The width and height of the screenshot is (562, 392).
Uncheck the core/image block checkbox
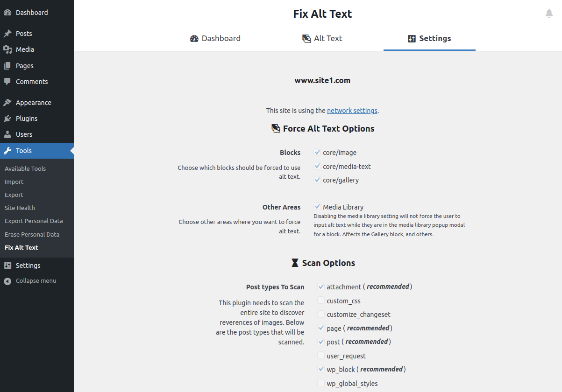click(x=317, y=152)
